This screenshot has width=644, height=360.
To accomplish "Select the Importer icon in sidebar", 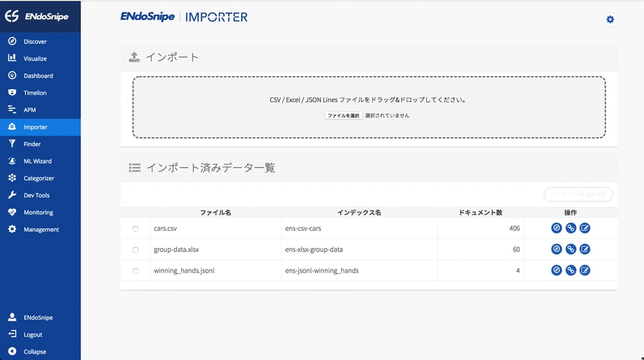I will (12, 127).
